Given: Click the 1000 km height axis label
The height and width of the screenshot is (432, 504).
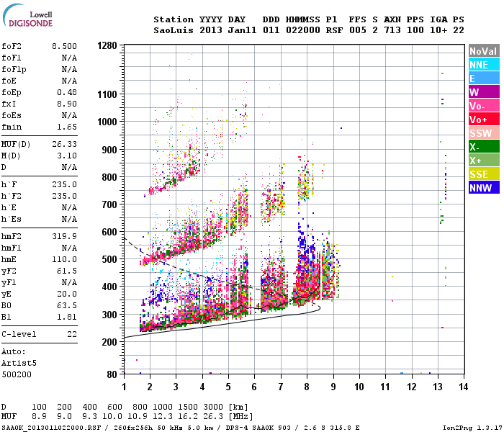Looking at the screenshot, I should pyautogui.click(x=107, y=122).
